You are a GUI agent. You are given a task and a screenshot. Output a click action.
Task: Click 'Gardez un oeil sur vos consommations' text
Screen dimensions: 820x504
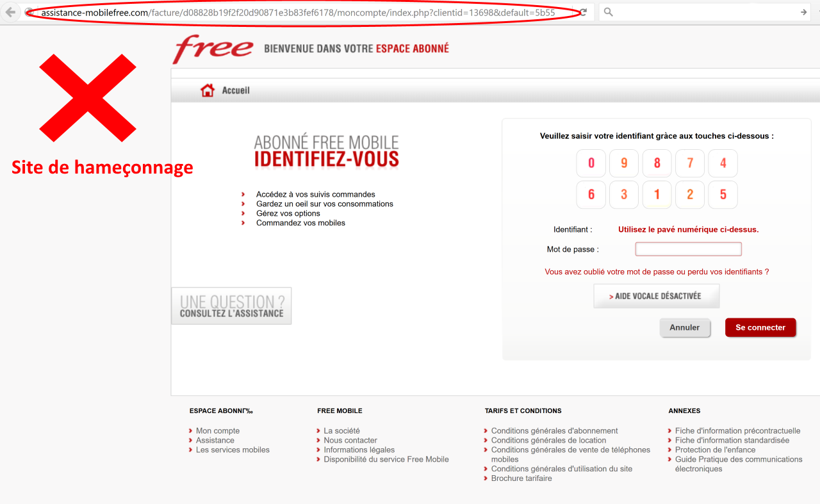(325, 204)
